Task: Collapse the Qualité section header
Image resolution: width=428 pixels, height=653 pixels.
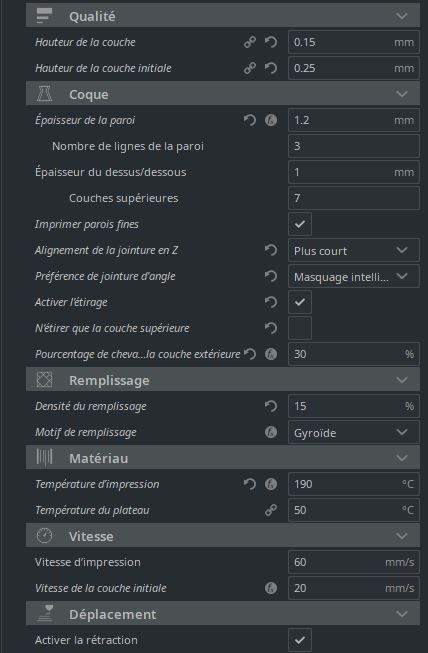Action: 223,16
